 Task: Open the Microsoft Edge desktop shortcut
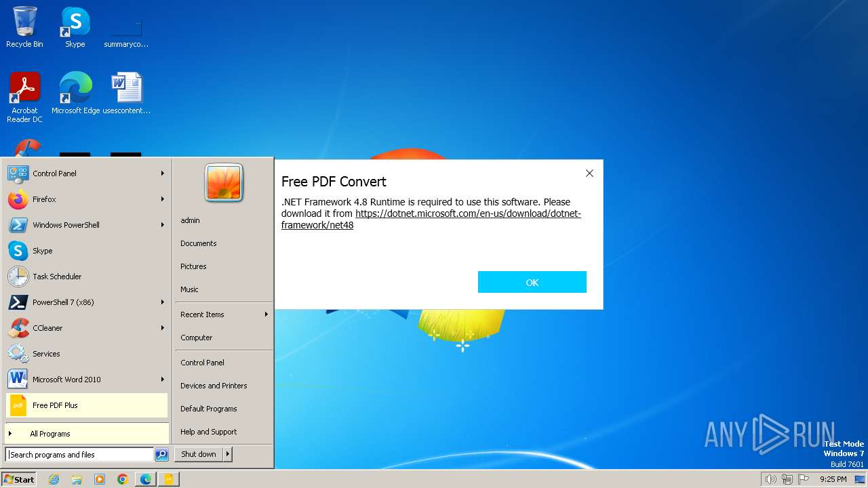pyautogui.click(x=75, y=93)
